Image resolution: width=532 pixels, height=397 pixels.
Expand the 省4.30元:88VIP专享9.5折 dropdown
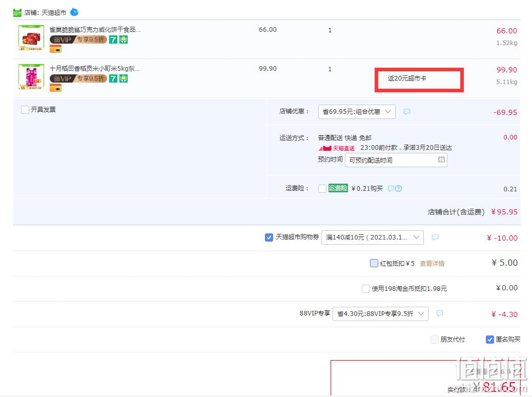coord(380,314)
